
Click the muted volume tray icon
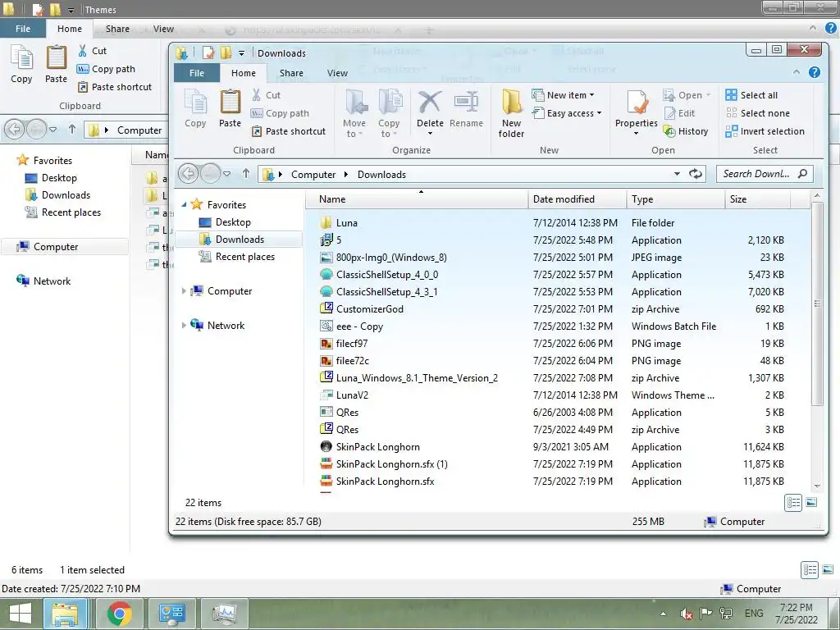coord(686,614)
